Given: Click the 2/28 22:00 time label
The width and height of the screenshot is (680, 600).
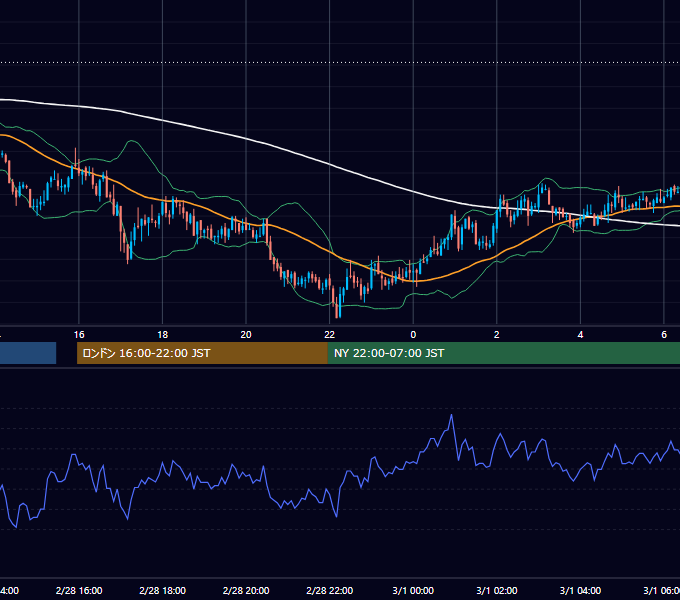Looking at the screenshot, I should click(x=330, y=590).
